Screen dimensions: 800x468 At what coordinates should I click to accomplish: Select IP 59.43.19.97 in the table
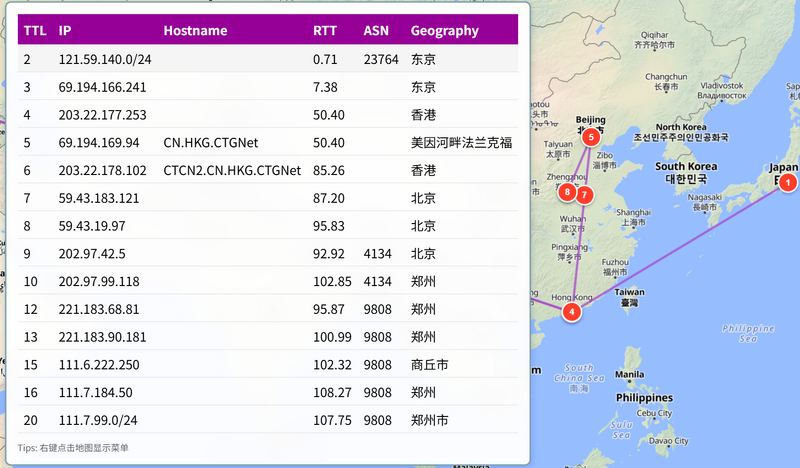click(92, 226)
